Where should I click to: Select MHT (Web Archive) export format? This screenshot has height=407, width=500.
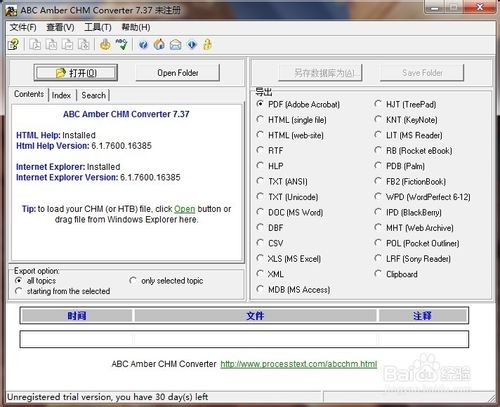coord(414,228)
